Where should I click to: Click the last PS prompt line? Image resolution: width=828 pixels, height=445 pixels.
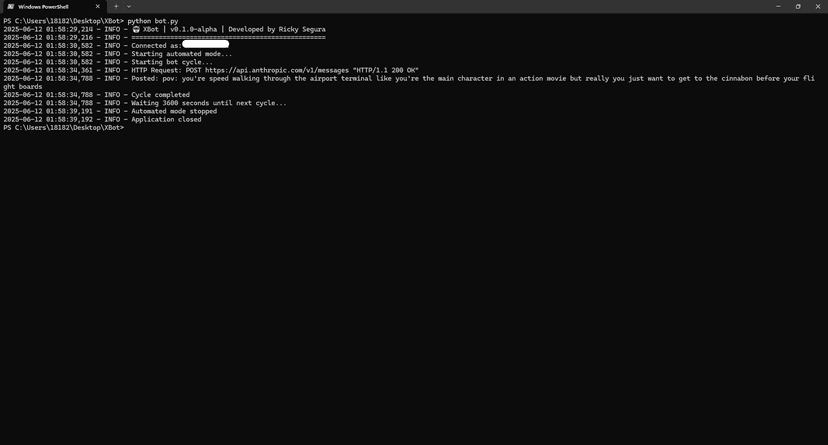pyautogui.click(x=63, y=128)
